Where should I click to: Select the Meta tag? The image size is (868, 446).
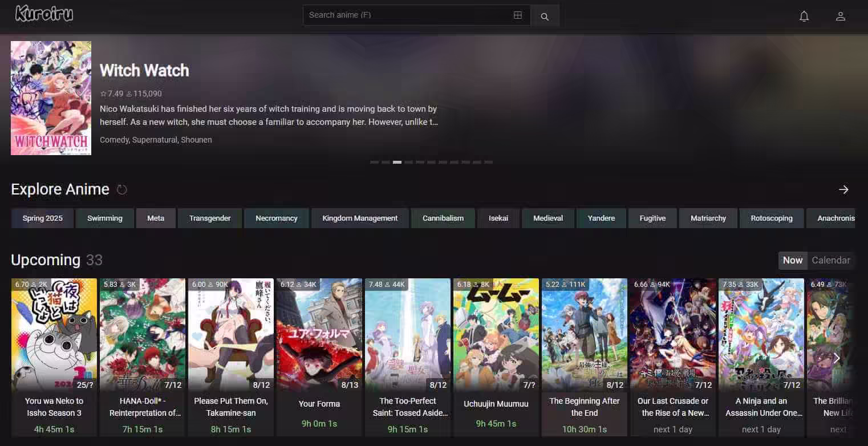156,218
